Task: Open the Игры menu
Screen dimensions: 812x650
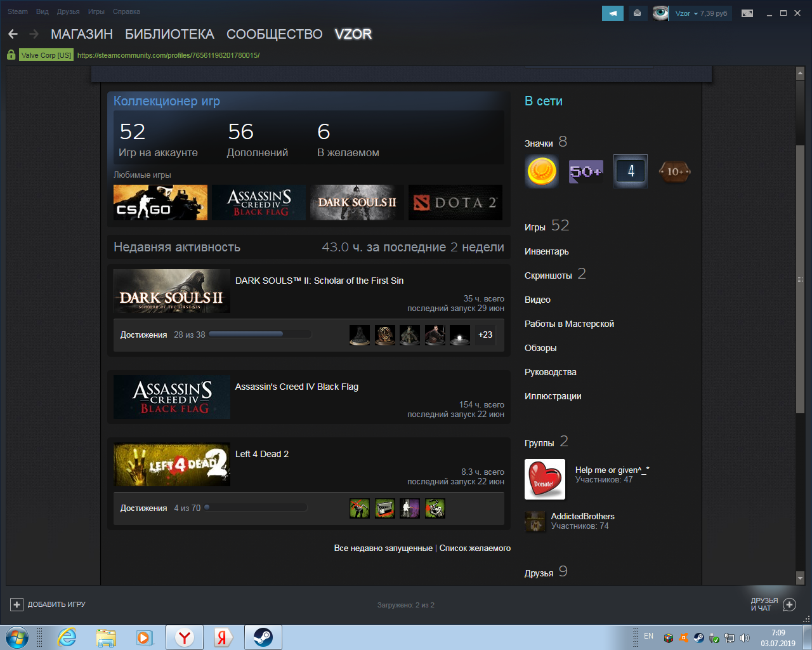Action: [96, 11]
